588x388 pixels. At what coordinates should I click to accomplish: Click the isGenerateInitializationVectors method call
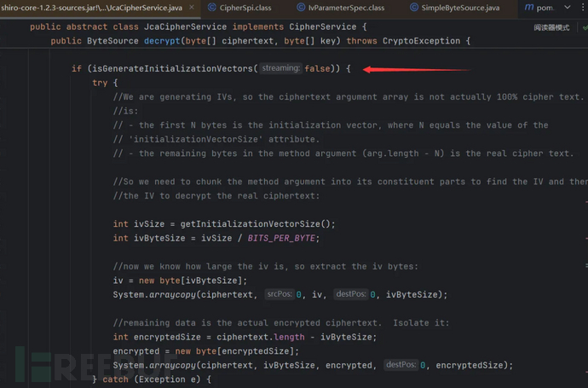(172, 69)
